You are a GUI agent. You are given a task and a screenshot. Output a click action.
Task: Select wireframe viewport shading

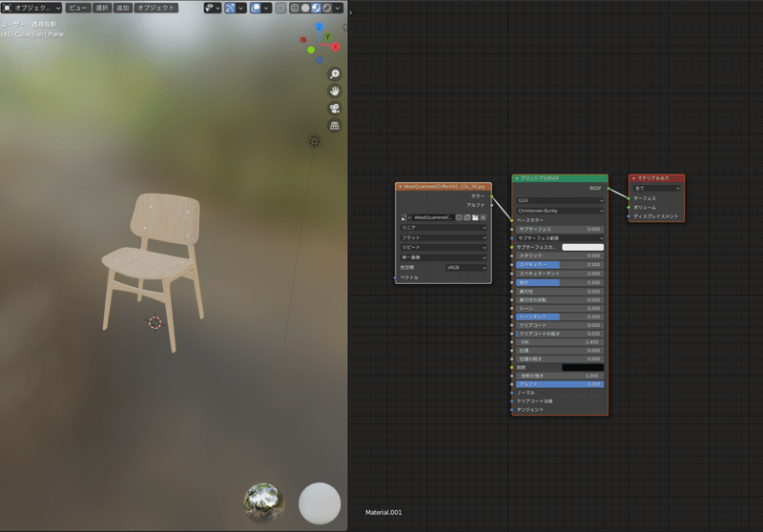(x=295, y=8)
